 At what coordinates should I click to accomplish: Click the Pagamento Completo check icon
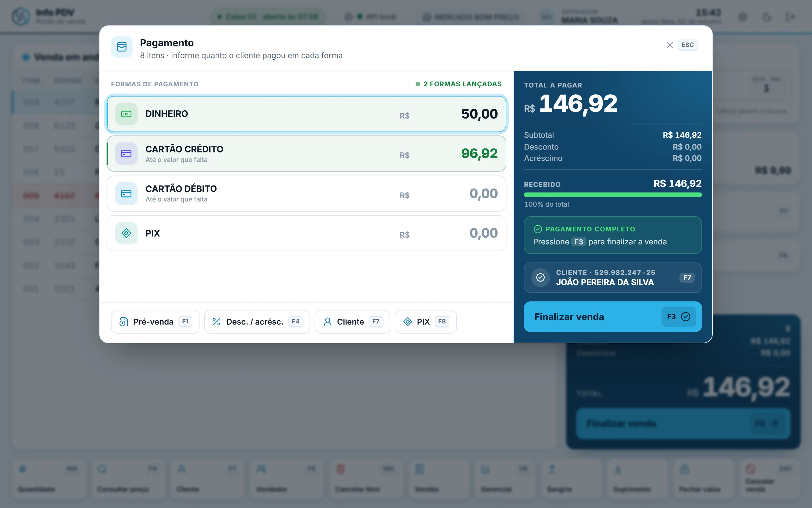pyautogui.click(x=538, y=229)
